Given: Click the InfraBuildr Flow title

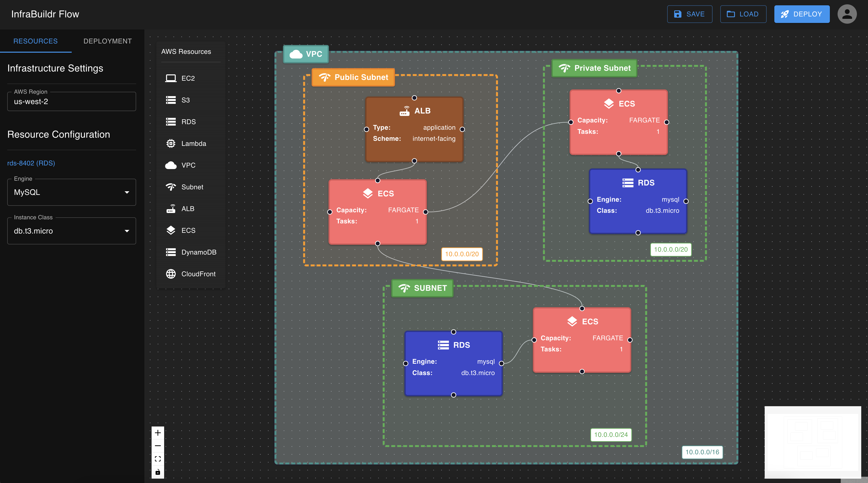Looking at the screenshot, I should click(45, 14).
